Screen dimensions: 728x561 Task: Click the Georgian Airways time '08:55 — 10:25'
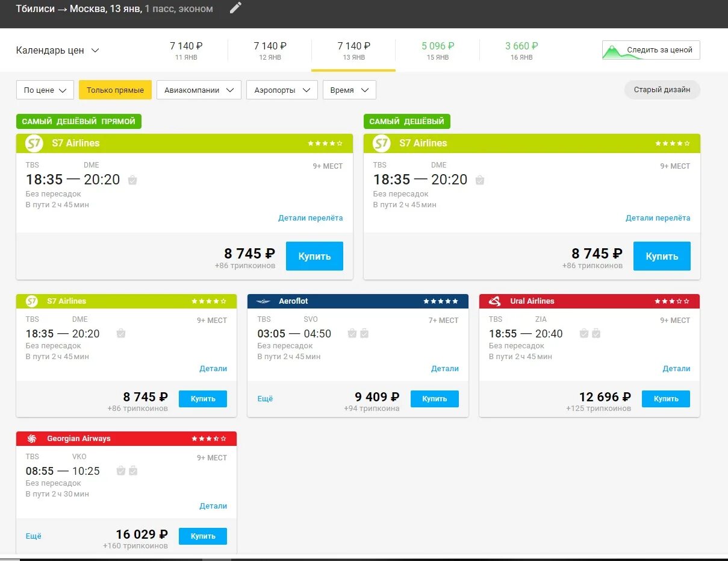pyautogui.click(x=63, y=471)
